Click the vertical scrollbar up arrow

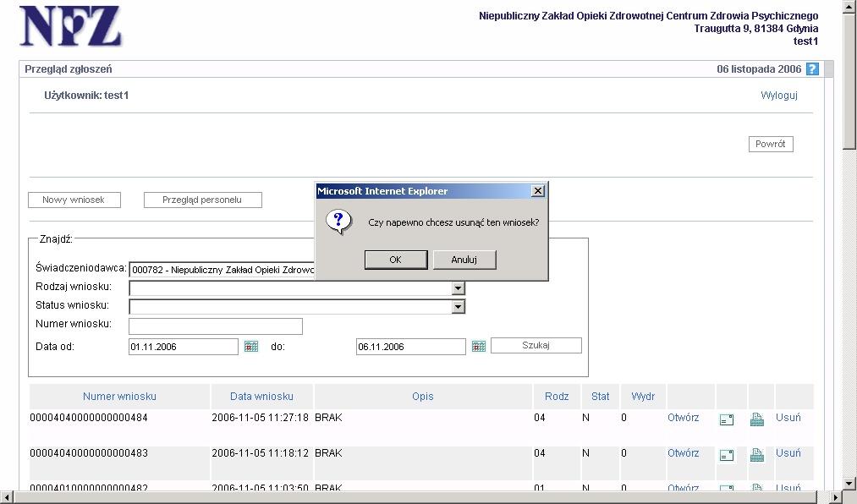click(x=849, y=5)
